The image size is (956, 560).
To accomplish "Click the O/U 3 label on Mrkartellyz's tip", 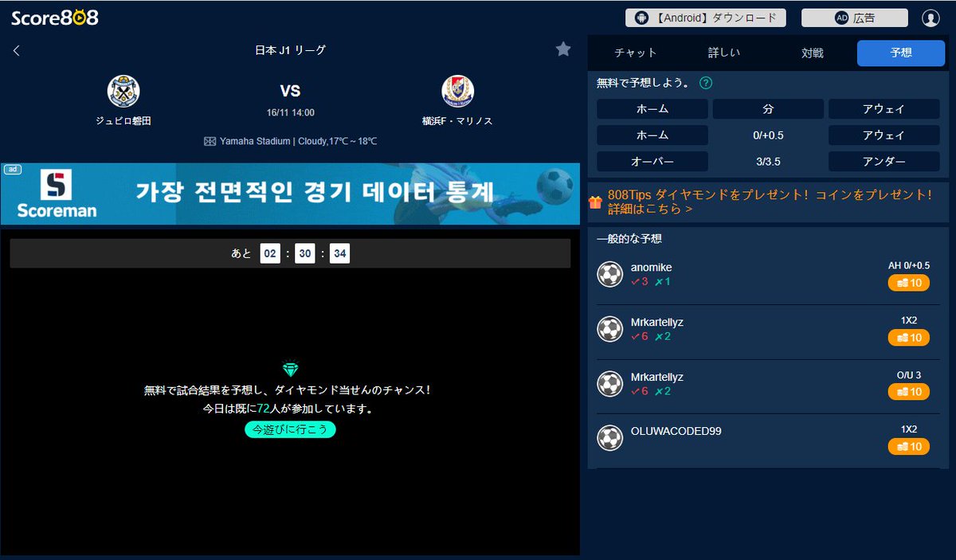I will (909, 374).
